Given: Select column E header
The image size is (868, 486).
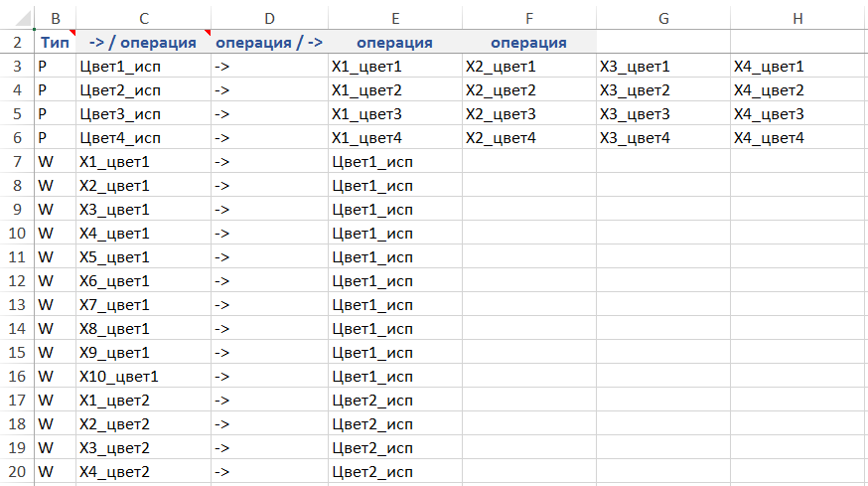Looking at the screenshot, I should [395, 18].
